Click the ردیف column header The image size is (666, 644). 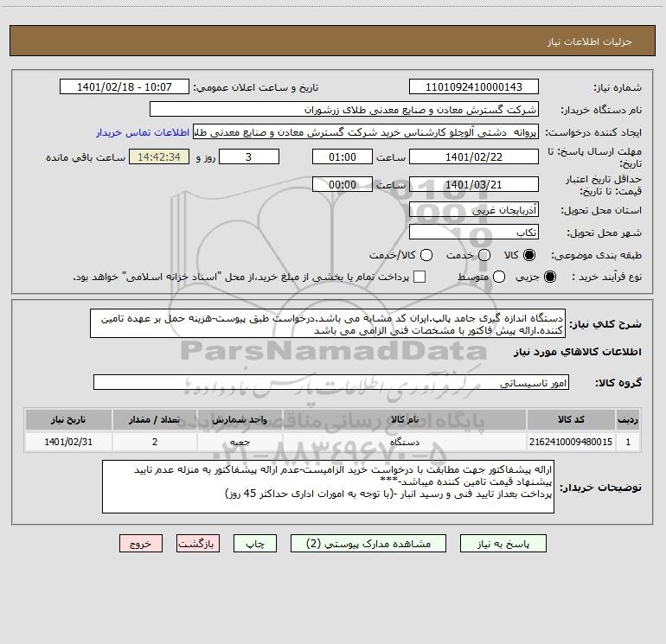point(628,419)
